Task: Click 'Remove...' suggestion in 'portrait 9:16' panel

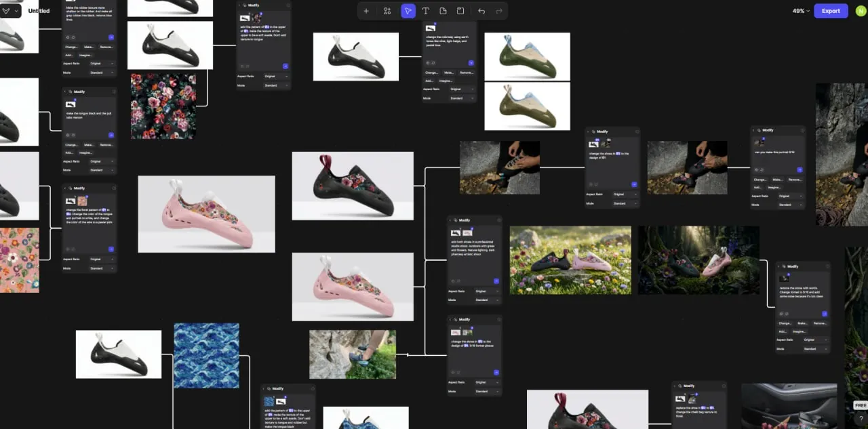Action: (795, 180)
